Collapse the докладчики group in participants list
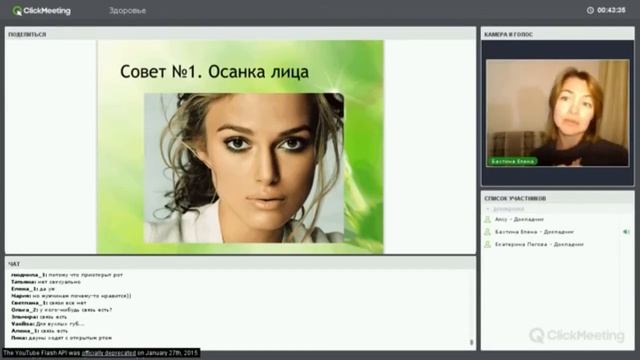Image resolution: width=640 pixels, height=360 pixels. [488, 209]
